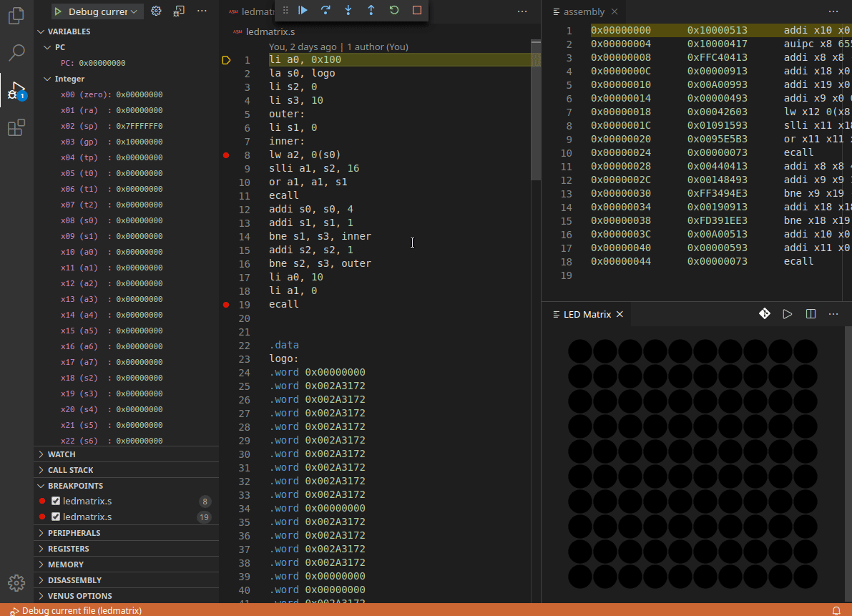The width and height of the screenshot is (852, 616).
Task: Click Step Out in debug toolbar
Action: click(x=371, y=10)
